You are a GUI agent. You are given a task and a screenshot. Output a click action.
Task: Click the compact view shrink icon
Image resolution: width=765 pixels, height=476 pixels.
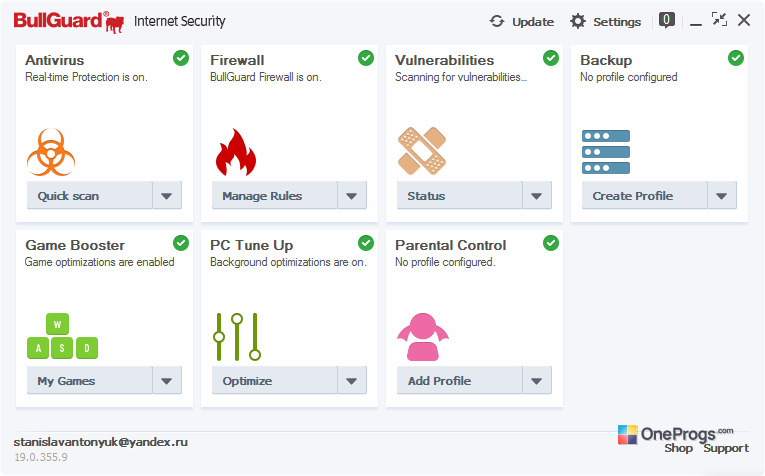(x=719, y=20)
